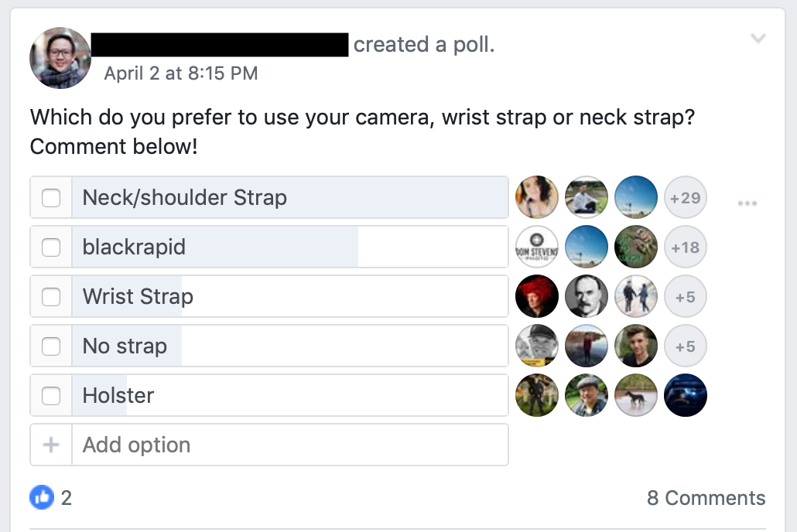Click the Dom Stevens Photo voter avatar
Image resolution: width=797 pixels, height=532 pixels.
pyautogui.click(x=537, y=247)
